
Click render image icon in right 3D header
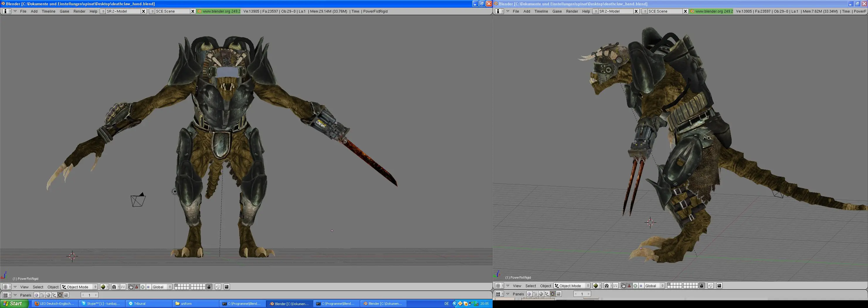point(719,286)
